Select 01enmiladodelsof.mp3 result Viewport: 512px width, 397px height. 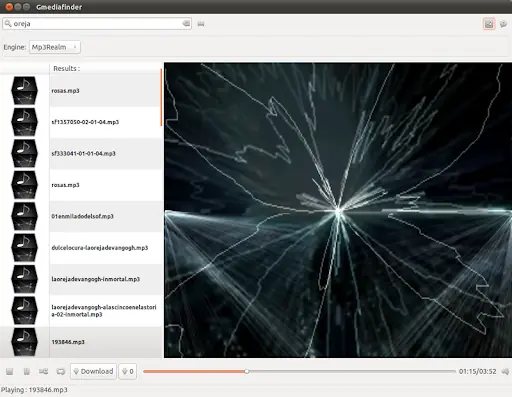pyautogui.click(x=105, y=216)
